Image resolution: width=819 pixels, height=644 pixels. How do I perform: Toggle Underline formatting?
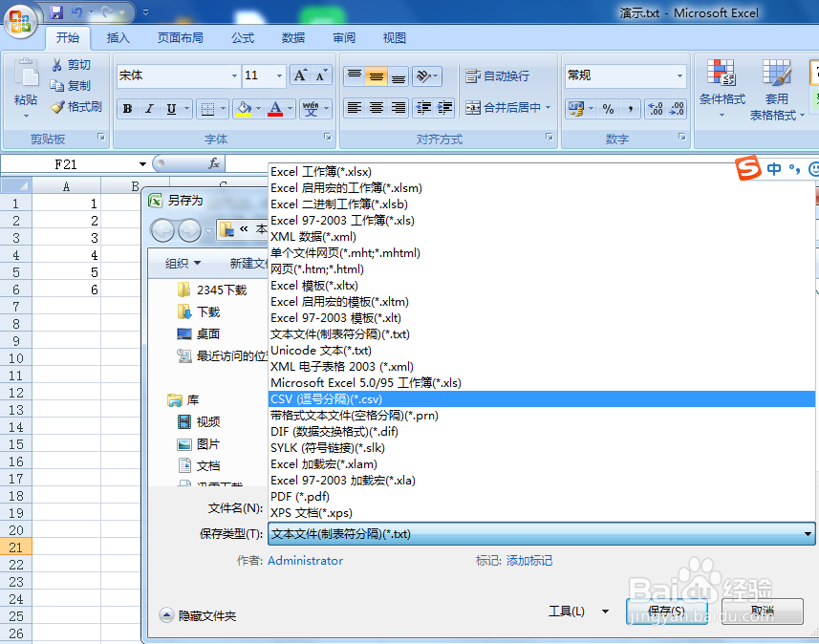[171, 109]
